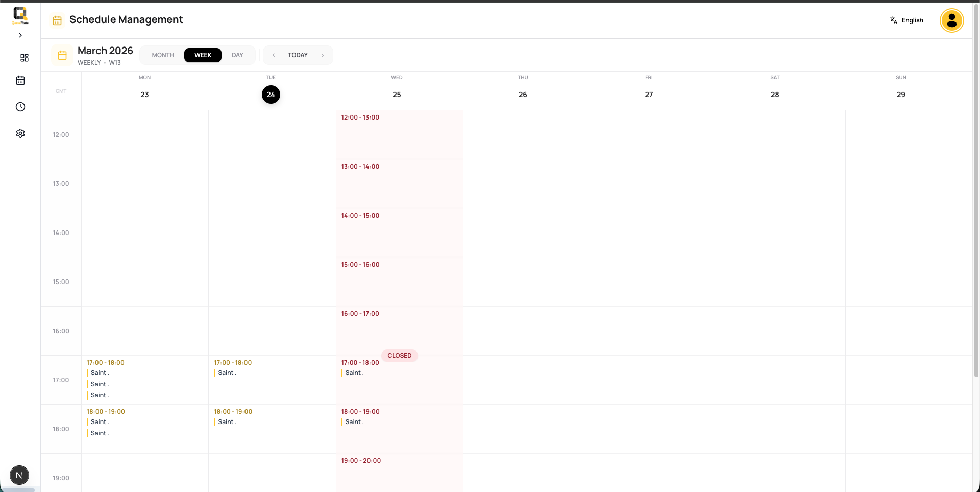Open the calendar icon in sidebar

click(x=20, y=80)
